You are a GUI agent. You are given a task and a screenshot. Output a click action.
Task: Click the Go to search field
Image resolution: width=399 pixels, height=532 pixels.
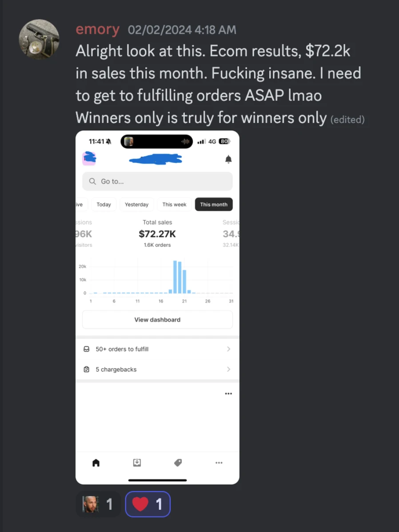(157, 181)
